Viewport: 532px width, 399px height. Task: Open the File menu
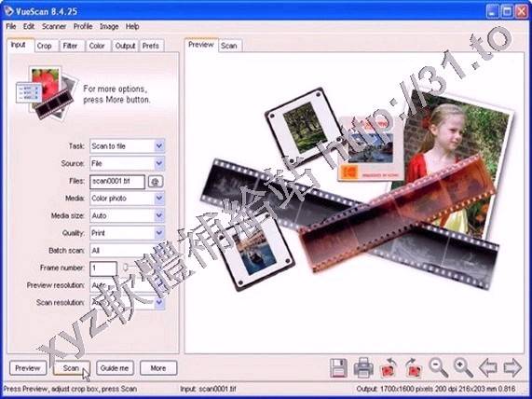pyautogui.click(x=11, y=26)
